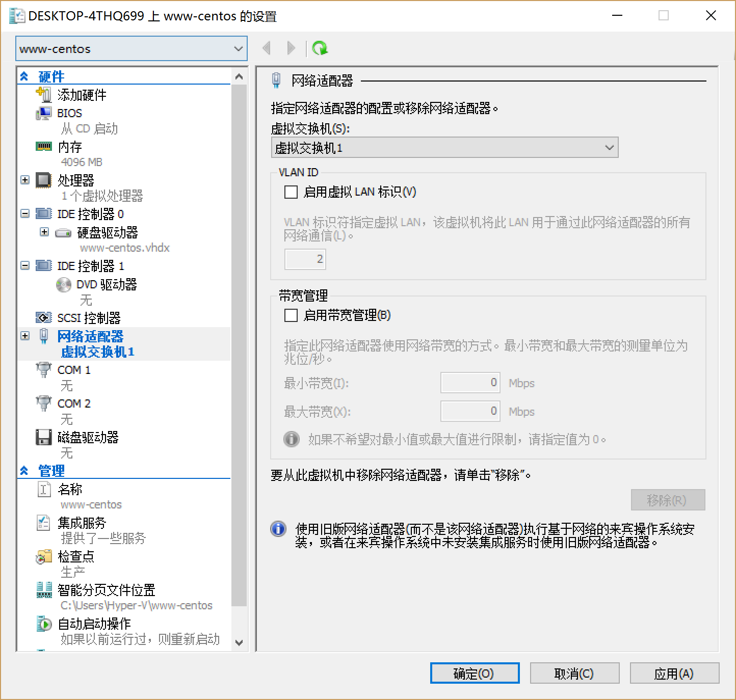Click the 移除(R) Remove button
Viewport: 736px width, 700px height.
point(668,500)
